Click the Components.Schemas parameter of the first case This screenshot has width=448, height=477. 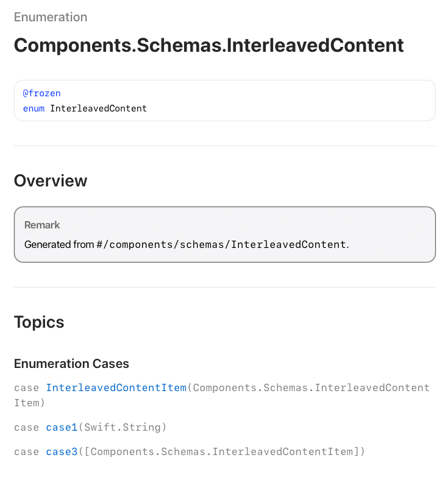(x=311, y=388)
